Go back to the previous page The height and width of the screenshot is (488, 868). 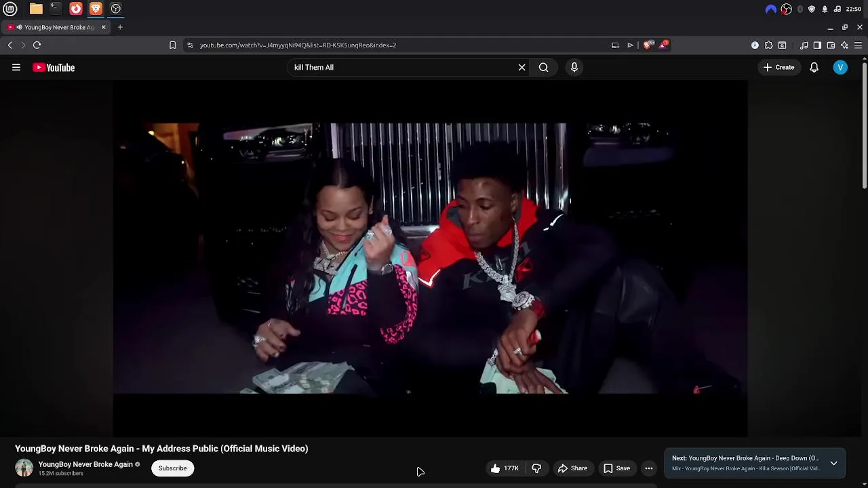(10, 45)
